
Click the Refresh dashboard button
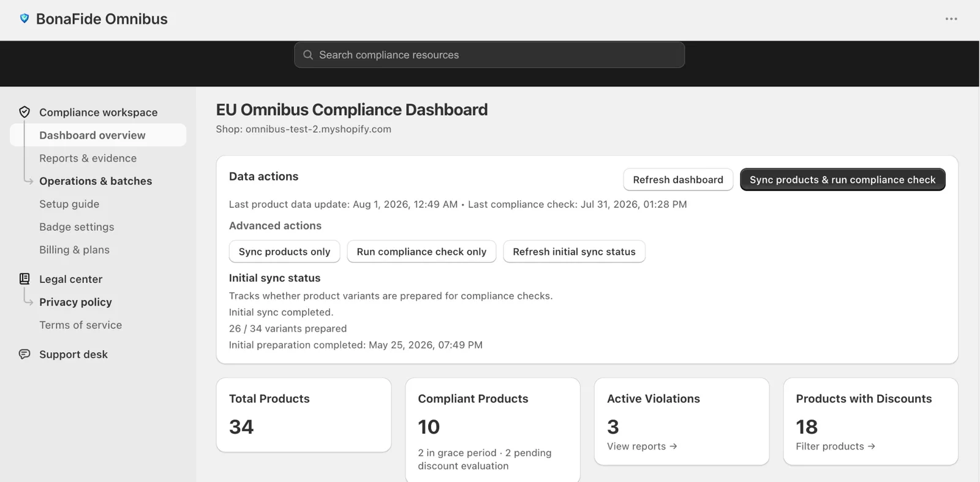coord(678,179)
